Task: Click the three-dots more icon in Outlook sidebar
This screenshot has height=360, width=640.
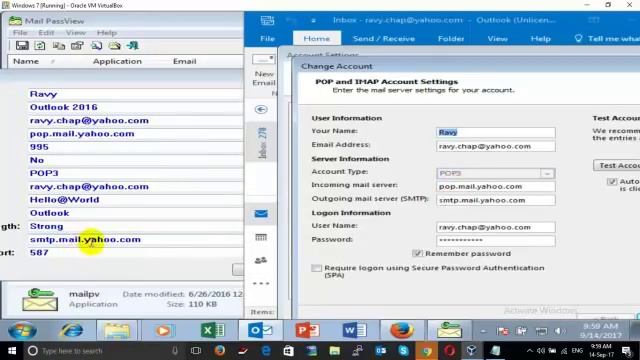Action: (x=261, y=283)
